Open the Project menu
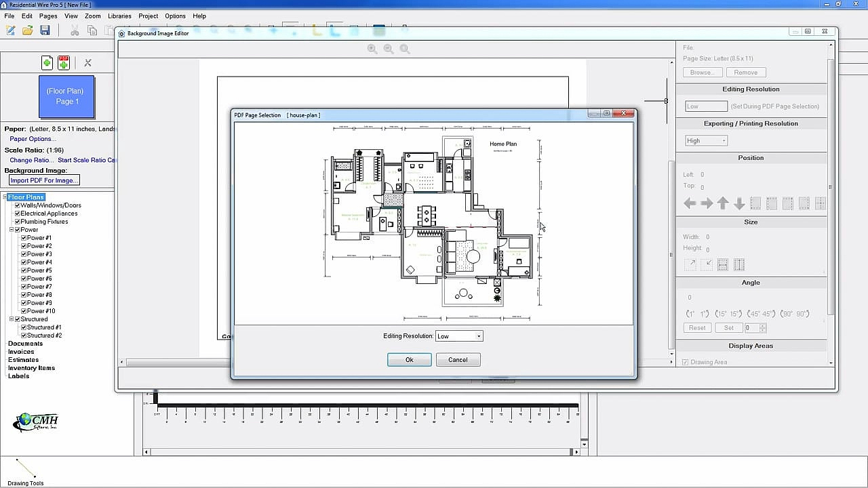The height and width of the screenshot is (488, 868). (148, 16)
